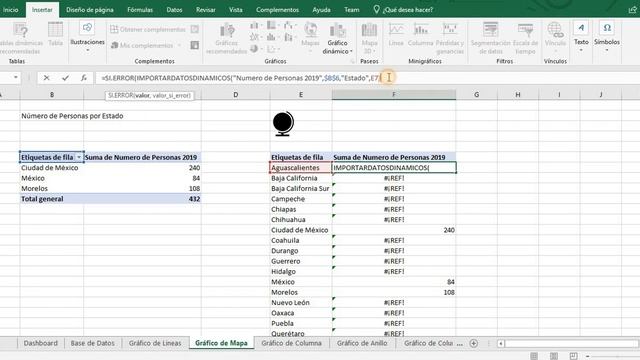Select the Gráfico de Anillo sheet tab
The height and width of the screenshot is (360, 640).
[x=362, y=343]
